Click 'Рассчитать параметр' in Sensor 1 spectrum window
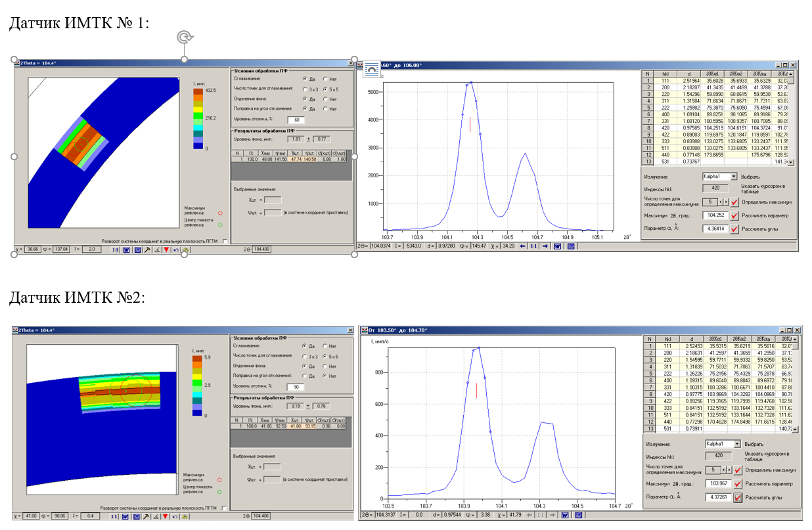The image size is (812, 530). [765, 215]
